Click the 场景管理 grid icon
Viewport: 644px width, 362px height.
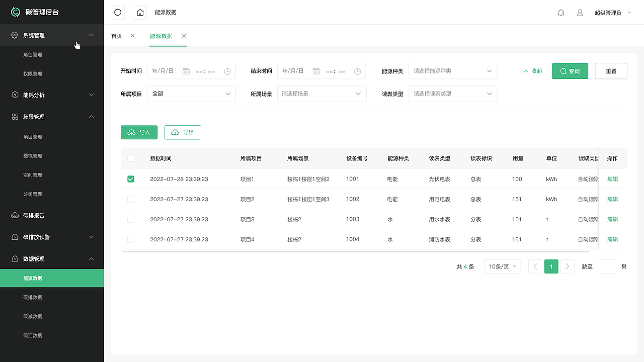[15, 117]
